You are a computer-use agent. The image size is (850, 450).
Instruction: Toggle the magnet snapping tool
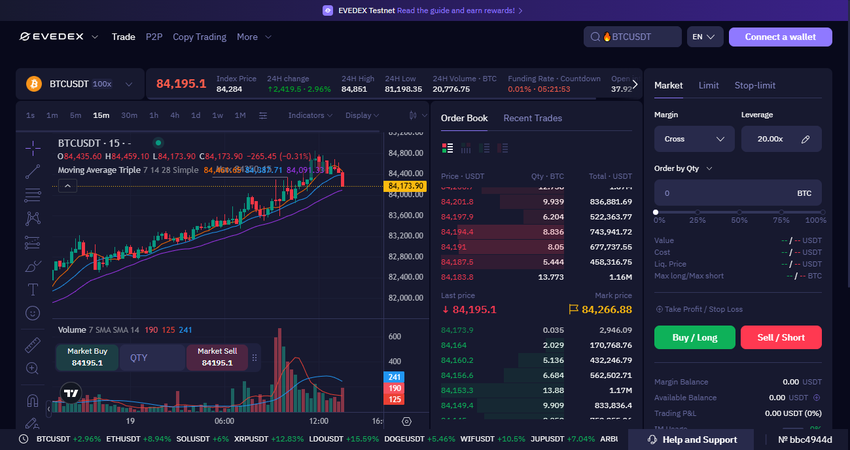click(33, 401)
